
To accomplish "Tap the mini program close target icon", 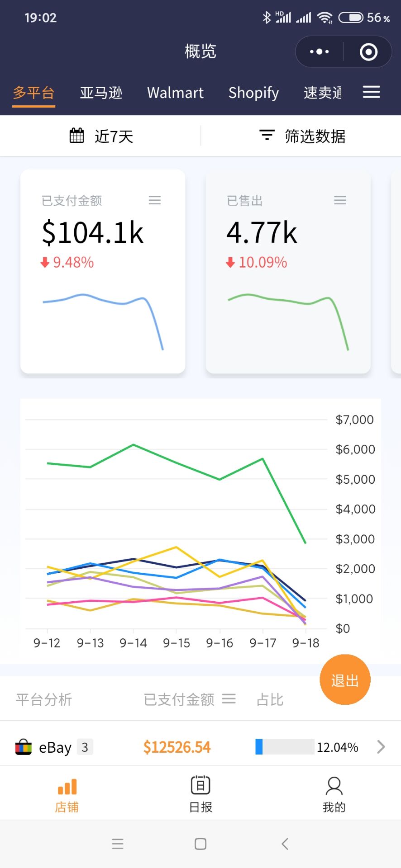I will [368, 52].
